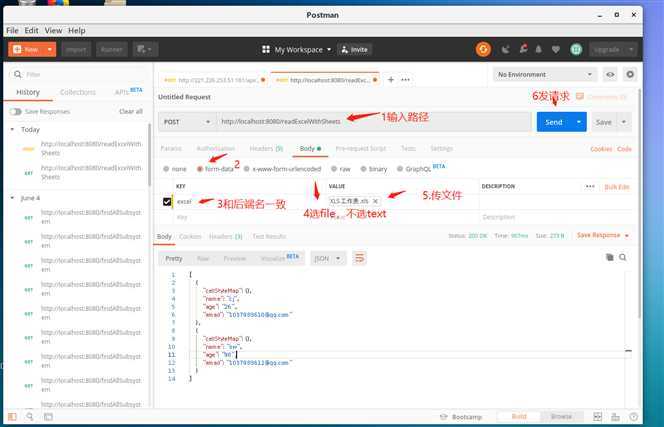This screenshot has width=664, height=427.
Task: Switch to the Headers (9) request tab
Action: (x=266, y=149)
